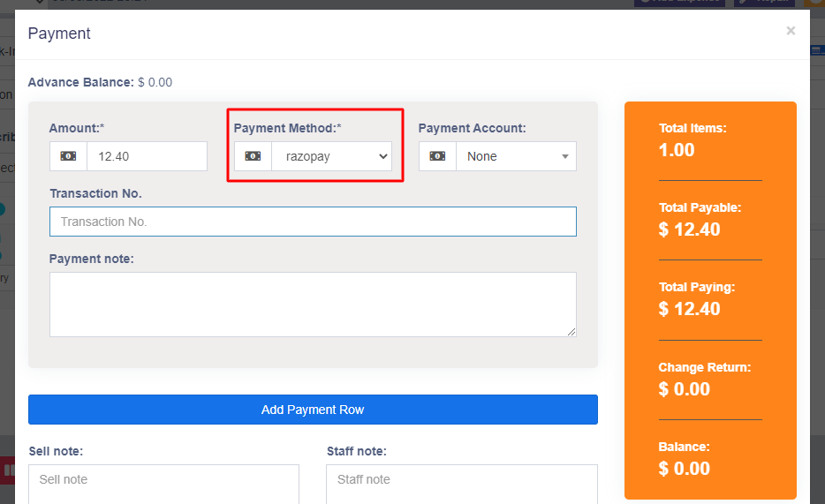Click into the Transaction No. field
Screen dimensions: 825x504
pos(313,222)
